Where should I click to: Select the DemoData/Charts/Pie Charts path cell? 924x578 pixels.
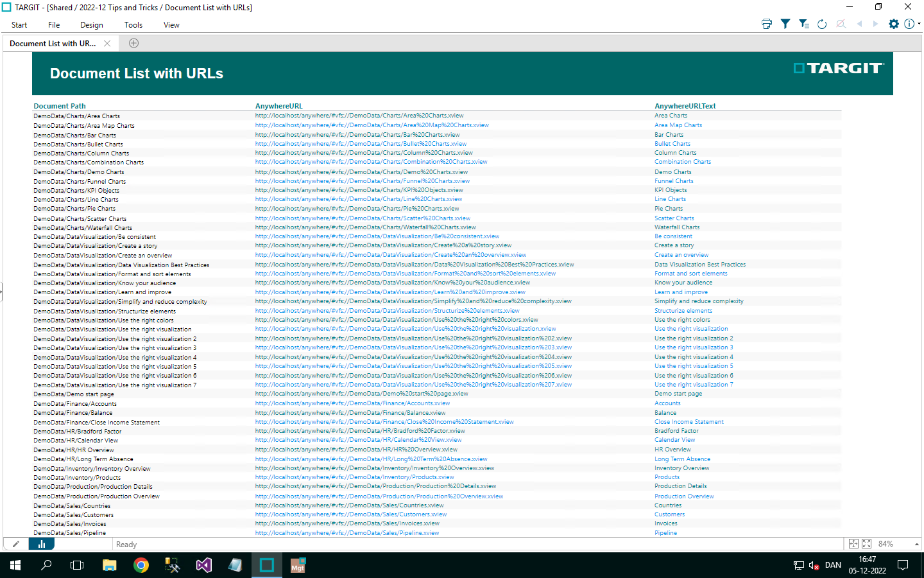pyautogui.click(x=74, y=209)
